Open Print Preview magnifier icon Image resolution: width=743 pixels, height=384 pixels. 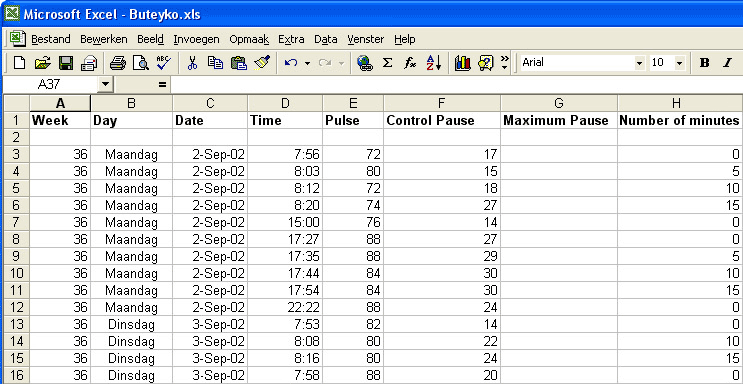coord(140,63)
